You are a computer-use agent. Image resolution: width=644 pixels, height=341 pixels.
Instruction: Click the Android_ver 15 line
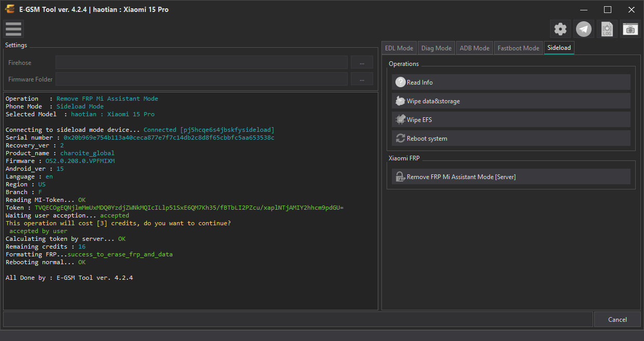(x=35, y=169)
